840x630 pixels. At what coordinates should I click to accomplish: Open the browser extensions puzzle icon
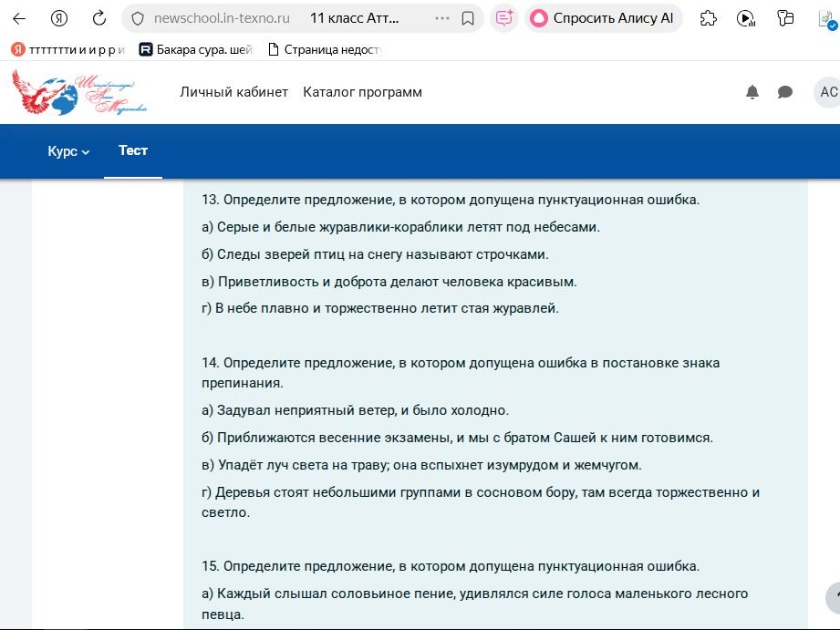[x=709, y=19]
